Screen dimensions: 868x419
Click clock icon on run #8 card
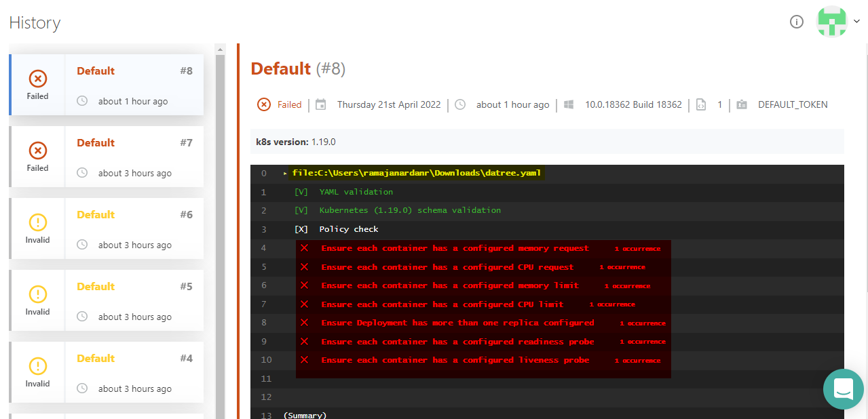pyautogui.click(x=82, y=101)
